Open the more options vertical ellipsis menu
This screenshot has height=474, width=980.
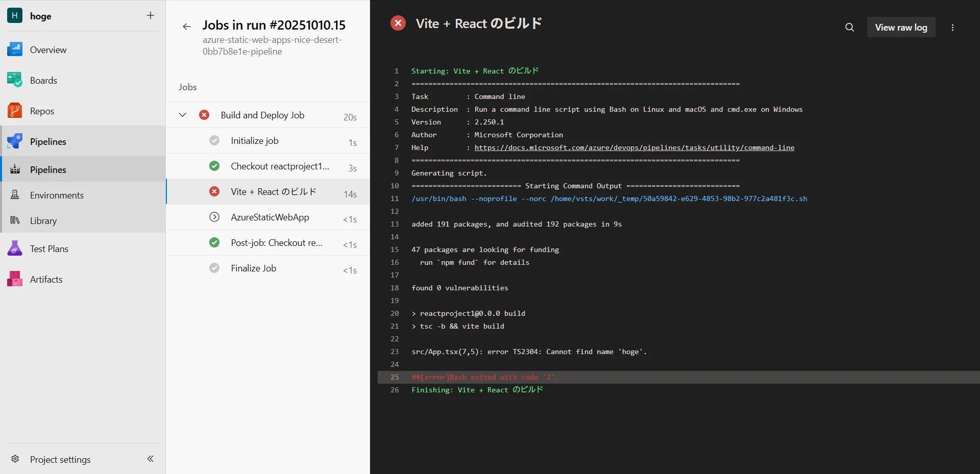click(x=952, y=28)
